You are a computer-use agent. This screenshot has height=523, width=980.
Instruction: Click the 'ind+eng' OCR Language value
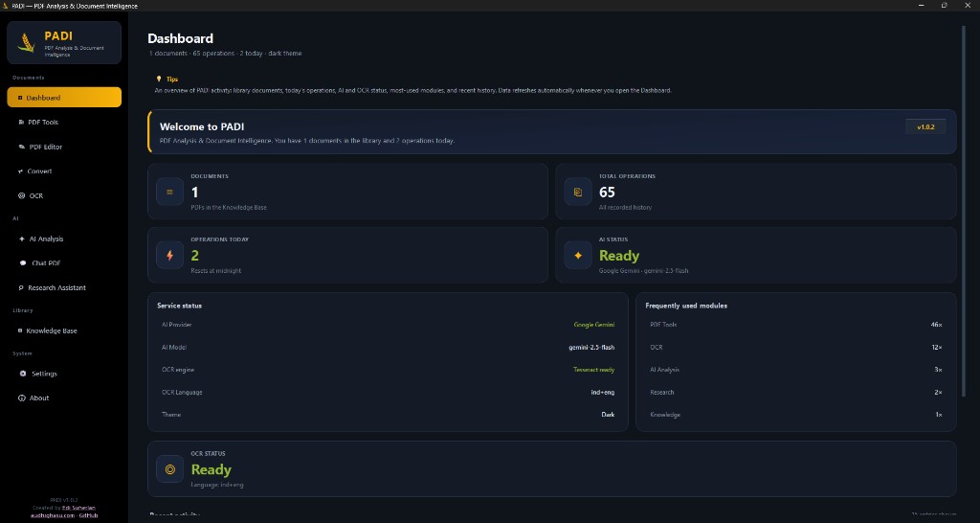point(603,393)
